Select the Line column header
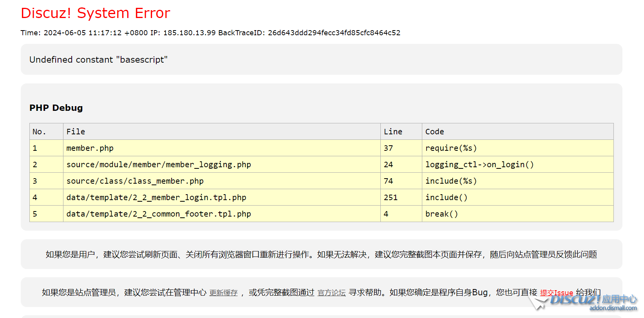644x318 pixels. (x=401, y=132)
